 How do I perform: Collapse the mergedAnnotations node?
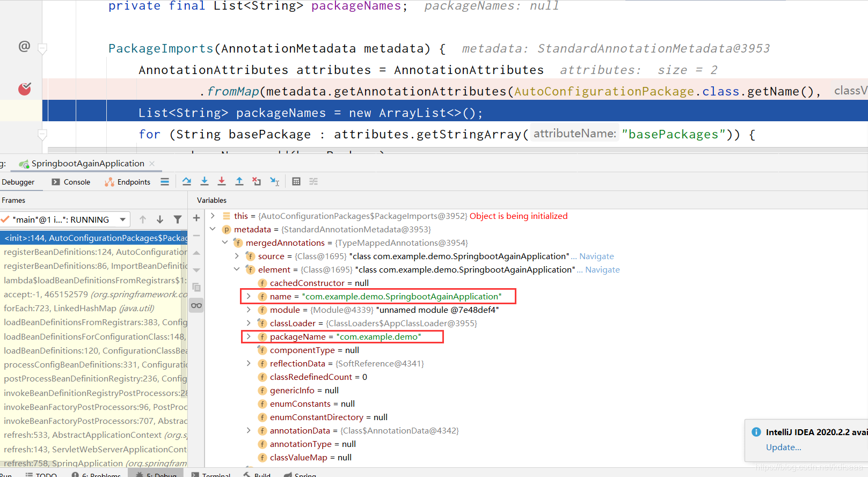(x=225, y=243)
